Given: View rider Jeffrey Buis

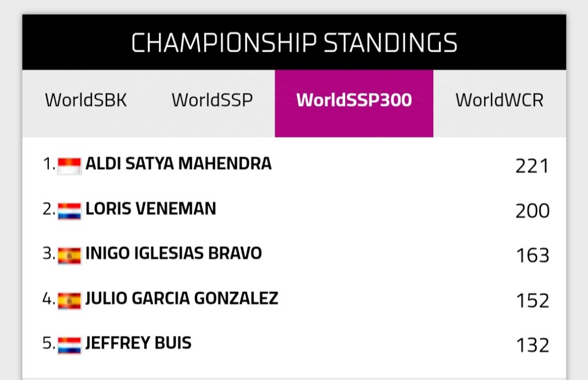Looking at the screenshot, I should pyautogui.click(x=138, y=344).
